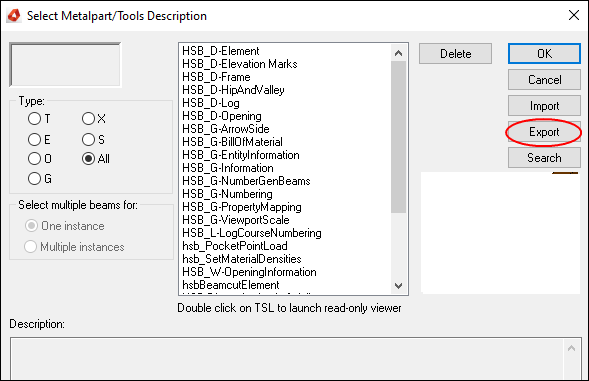Click the Export button
Screen dimensions: 589x381
[x=544, y=132]
